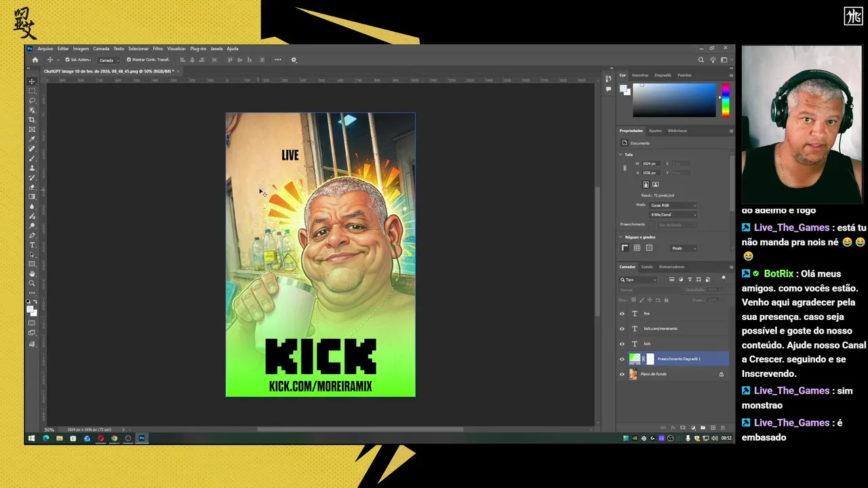Toggle Sel. Autom. checkbox
868x488 pixels.
tap(67, 60)
